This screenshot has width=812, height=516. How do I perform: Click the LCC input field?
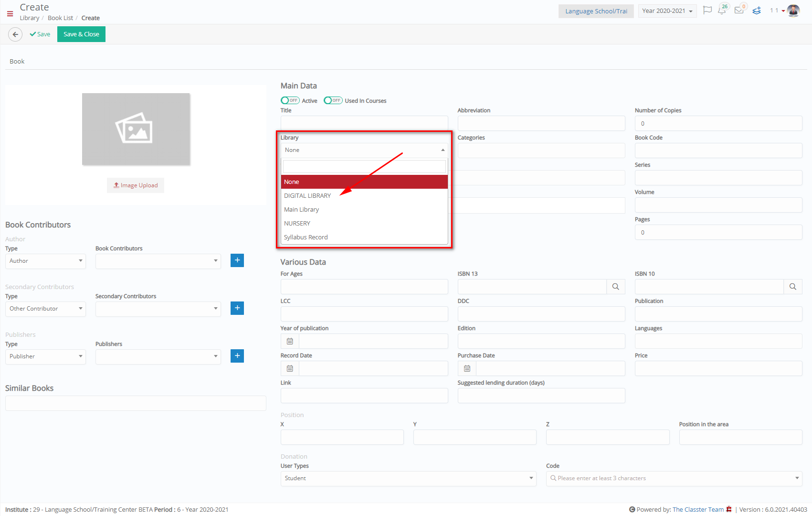[x=364, y=314]
